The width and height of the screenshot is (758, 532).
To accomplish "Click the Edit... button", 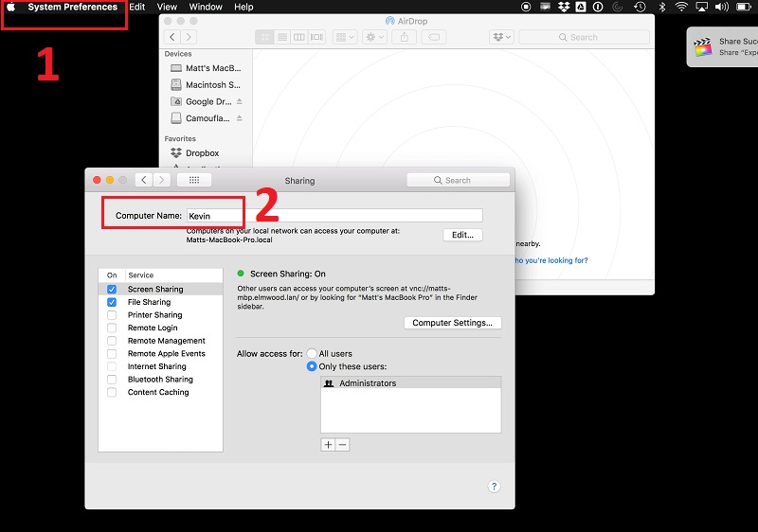I will pyautogui.click(x=462, y=235).
